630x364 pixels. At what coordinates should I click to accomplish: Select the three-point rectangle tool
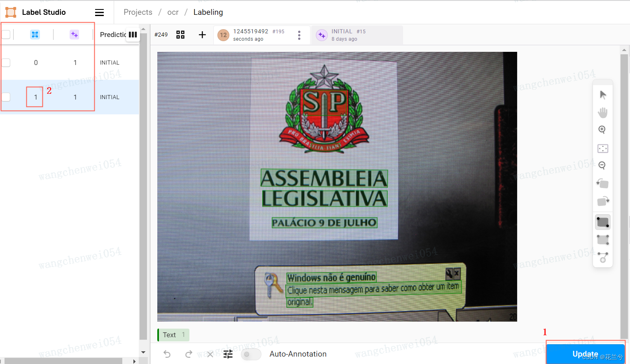coord(603,240)
